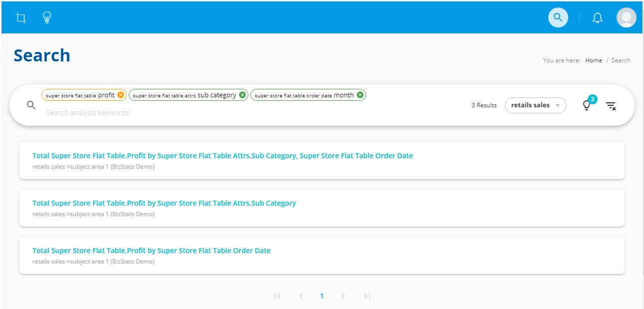Go to first page of results
The image size is (644, 309).
[277, 296]
